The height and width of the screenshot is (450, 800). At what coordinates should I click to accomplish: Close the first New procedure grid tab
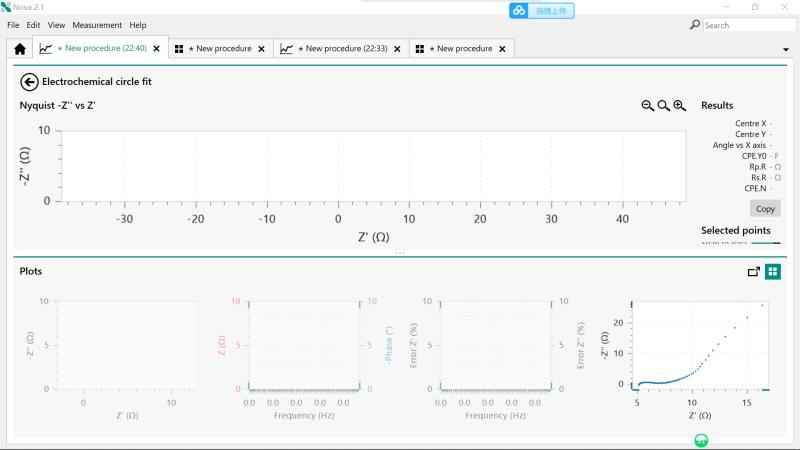click(x=261, y=49)
